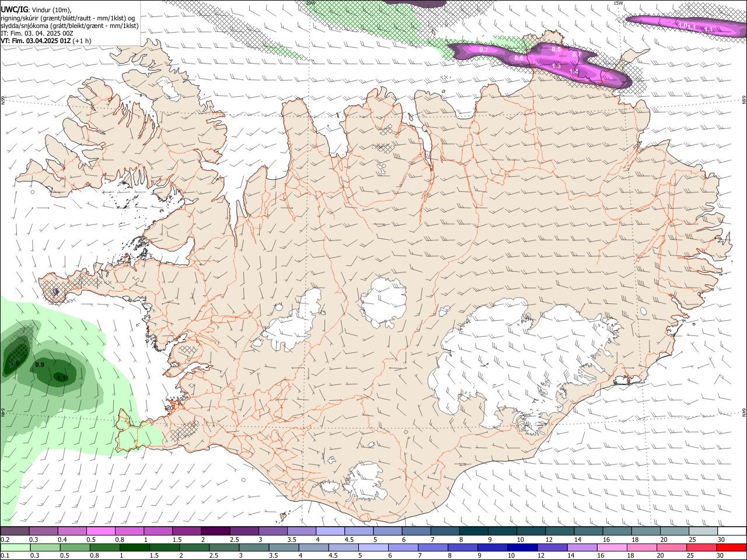747x560 pixels.
Task: Select the light violet rain swatch labeled 14
Action: pos(582,547)
